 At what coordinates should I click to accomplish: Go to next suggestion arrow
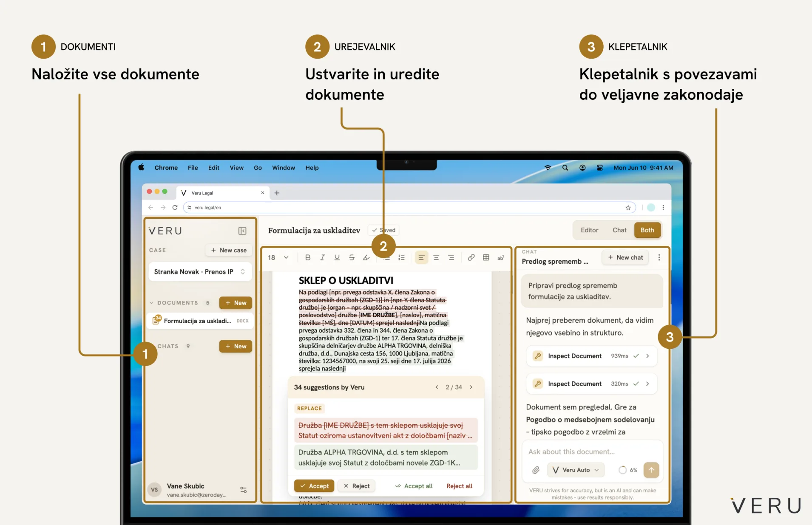[471, 387]
